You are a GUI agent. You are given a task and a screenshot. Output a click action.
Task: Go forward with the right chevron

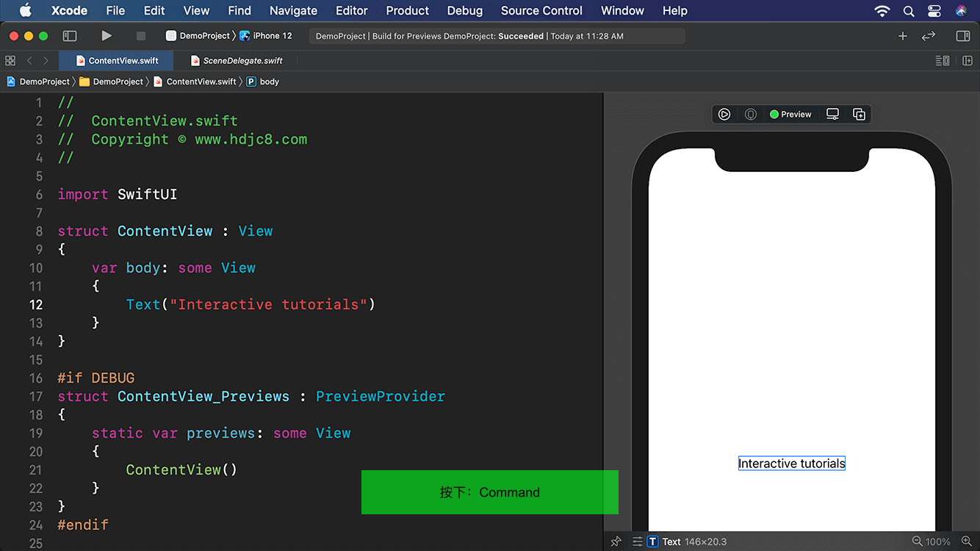click(46, 61)
